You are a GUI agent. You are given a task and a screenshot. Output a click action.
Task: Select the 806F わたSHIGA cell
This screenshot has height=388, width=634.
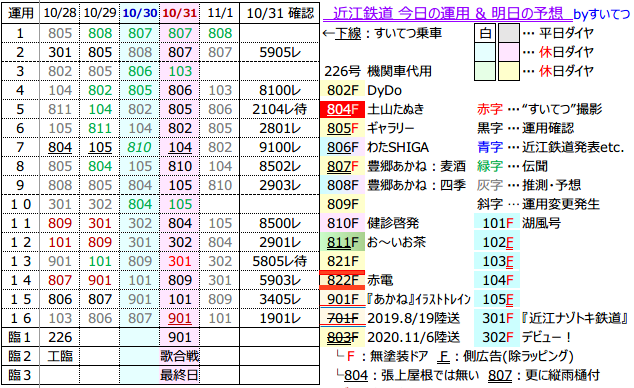coord(342,147)
